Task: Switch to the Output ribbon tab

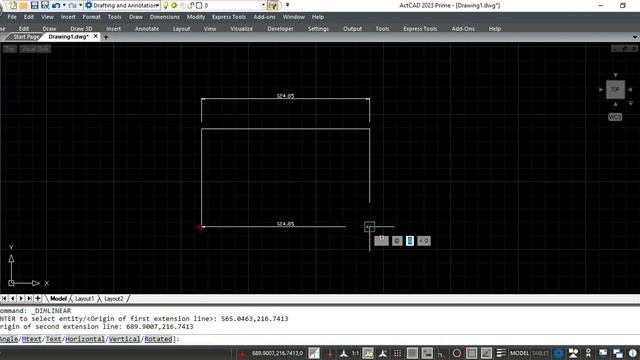Action: 353,29
